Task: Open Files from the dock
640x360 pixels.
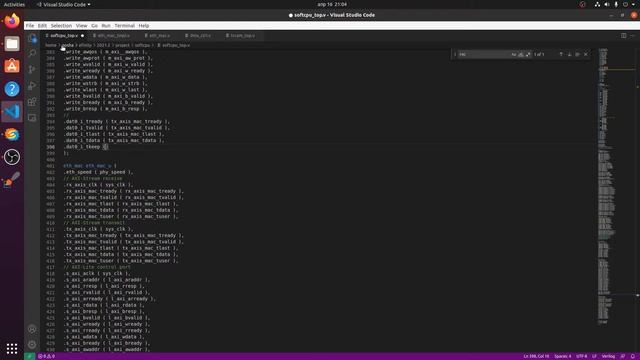Action: point(12,43)
